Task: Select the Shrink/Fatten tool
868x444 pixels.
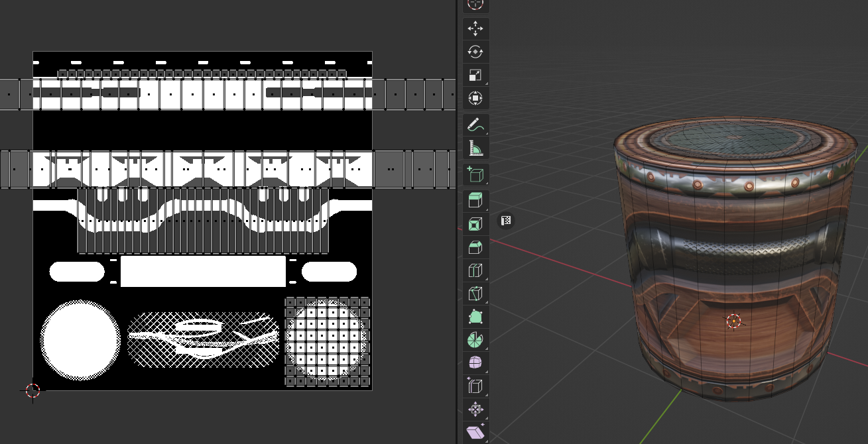Action: click(x=475, y=410)
